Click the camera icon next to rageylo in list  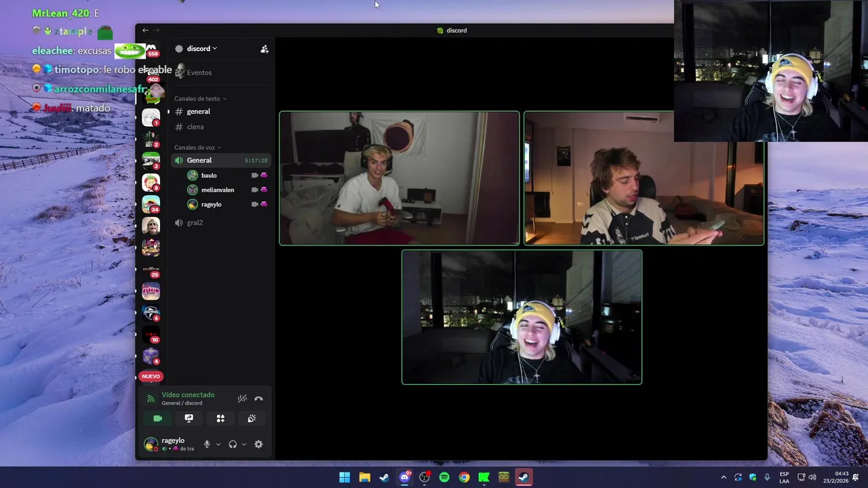pos(255,205)
